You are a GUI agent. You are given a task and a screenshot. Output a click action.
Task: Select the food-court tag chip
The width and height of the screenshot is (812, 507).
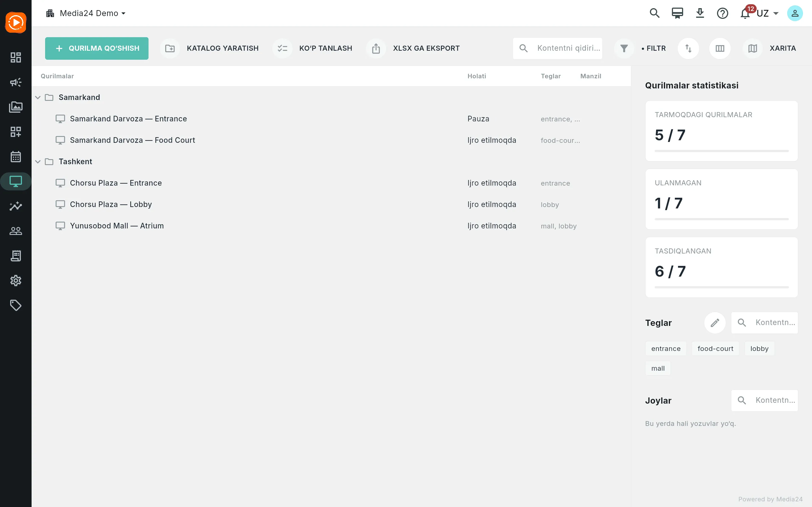[715, 349]
